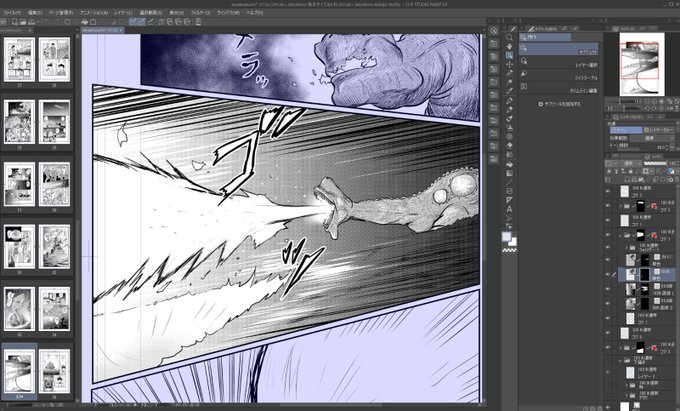Click the New document icon in command bar
Image resolution: width=680 pixels, height=411 pixels.
coord(15,22)
